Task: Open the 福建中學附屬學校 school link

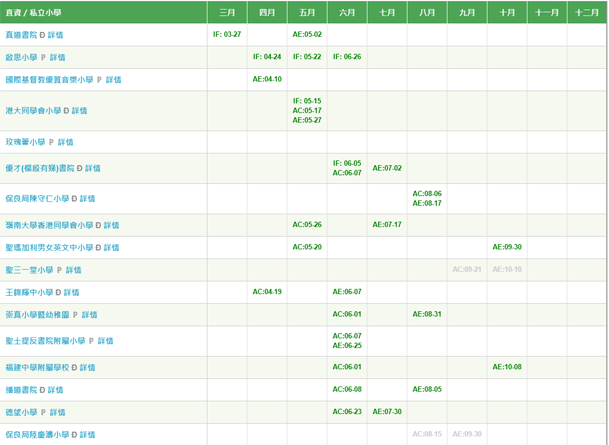Action: point(38,367)
